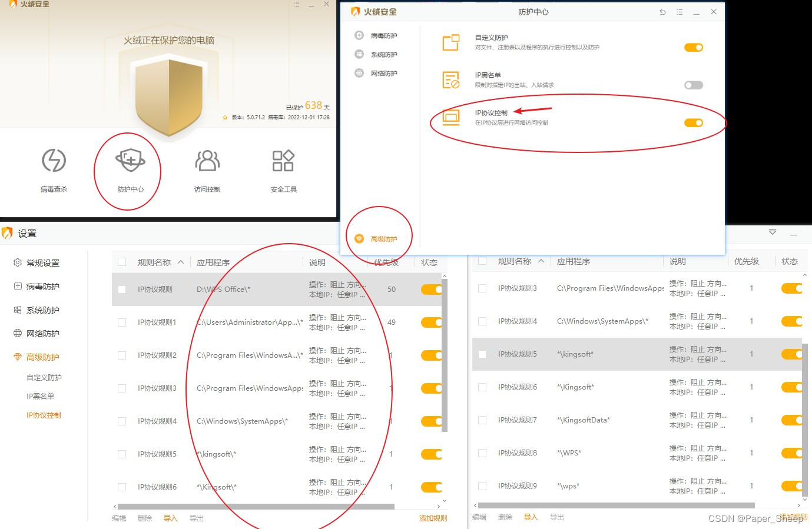Select C:\Users\Administrator\App... application cell
This screenshot has width=812, height=529.
click(250, 322)
